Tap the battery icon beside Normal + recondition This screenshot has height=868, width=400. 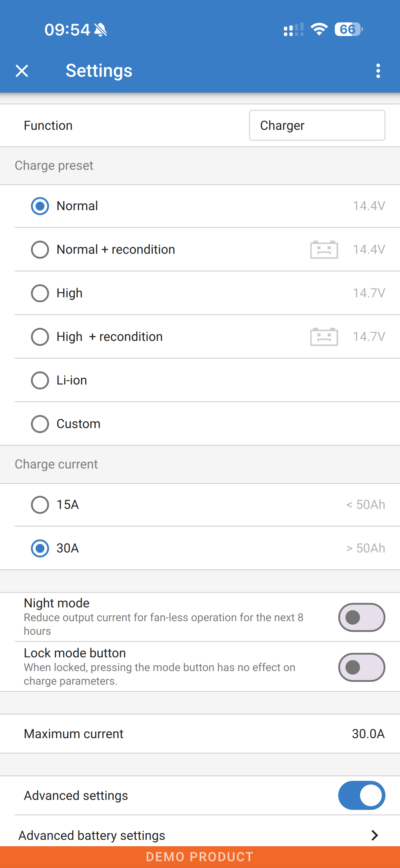coord(324,250)
